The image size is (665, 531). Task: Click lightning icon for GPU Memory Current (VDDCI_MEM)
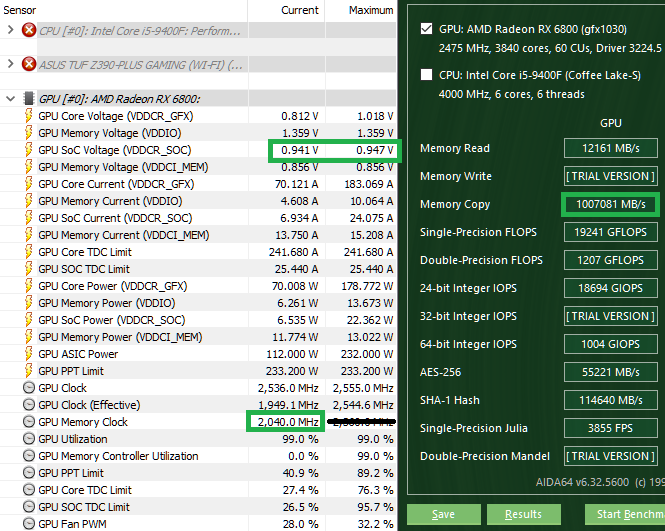tap(28, 235)
